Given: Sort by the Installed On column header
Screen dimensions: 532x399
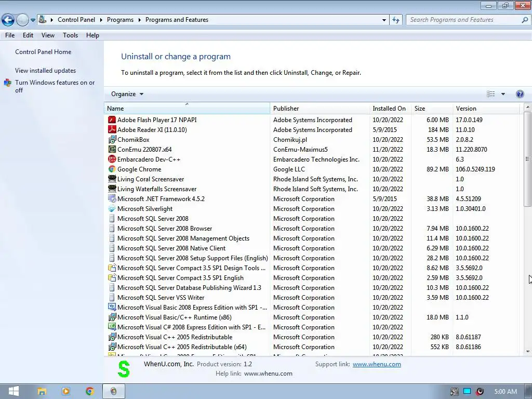Looking at the screenshot, I should (x=390, y=108).
